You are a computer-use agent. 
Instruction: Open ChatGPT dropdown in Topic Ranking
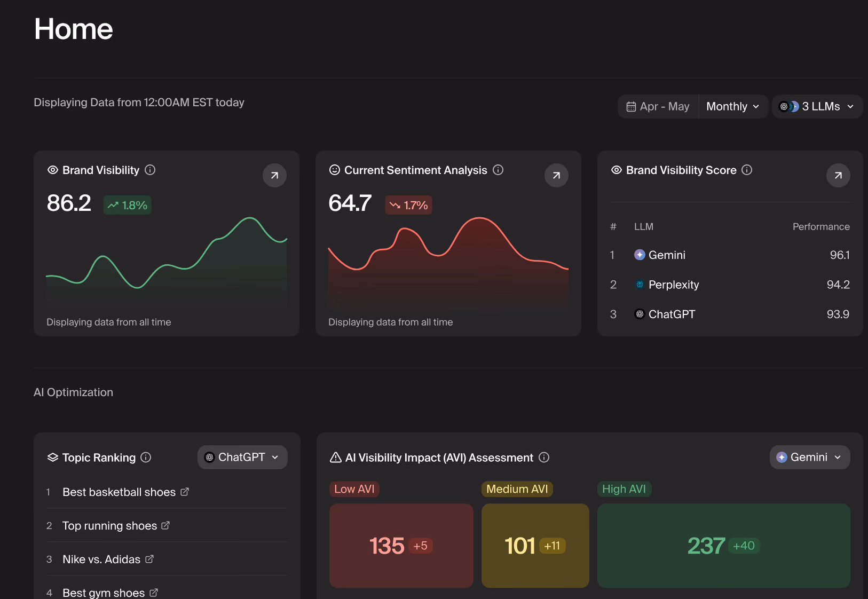pyautogui.click(x=242, y=458)
